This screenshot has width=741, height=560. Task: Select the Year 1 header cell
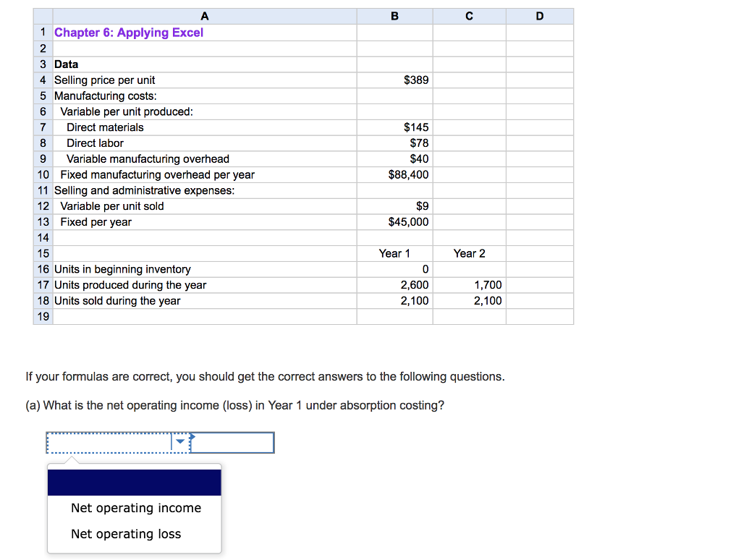point(394,253)
